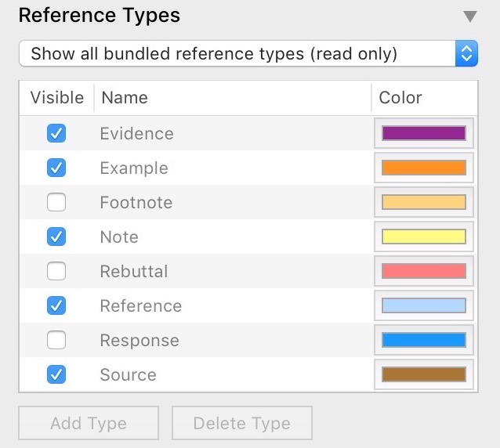The image size is (500, 448).
Task: Toggle the Reference type visibility checkbox
Action: [x=56, y=305]
